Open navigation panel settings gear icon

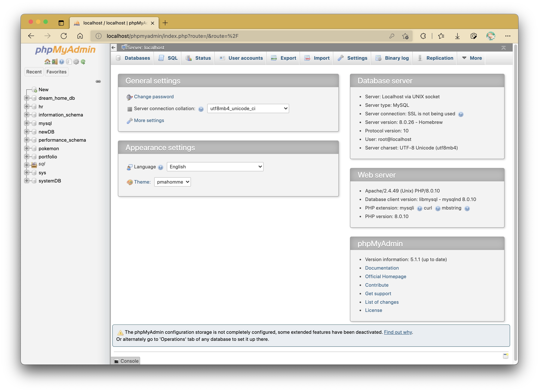pyautogui.click(x=76, y=62)
